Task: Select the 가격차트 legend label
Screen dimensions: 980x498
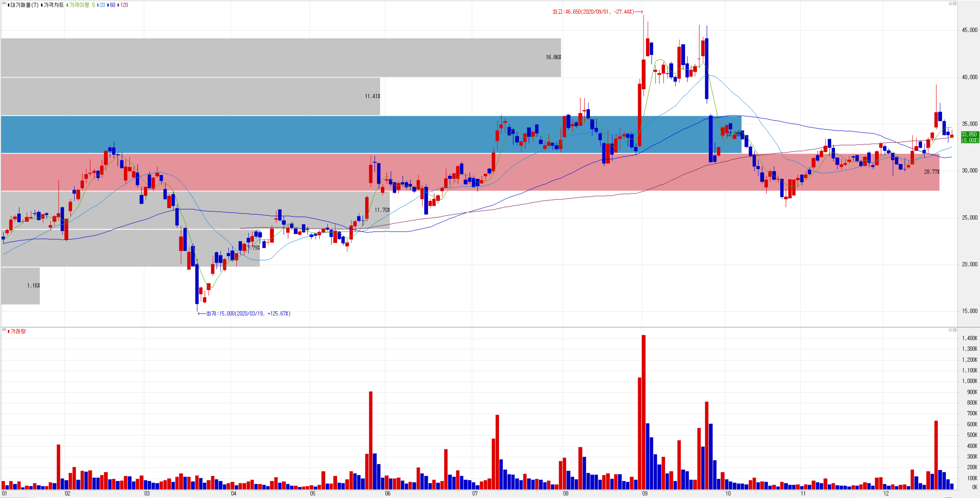Action: (x=53, y=5)
